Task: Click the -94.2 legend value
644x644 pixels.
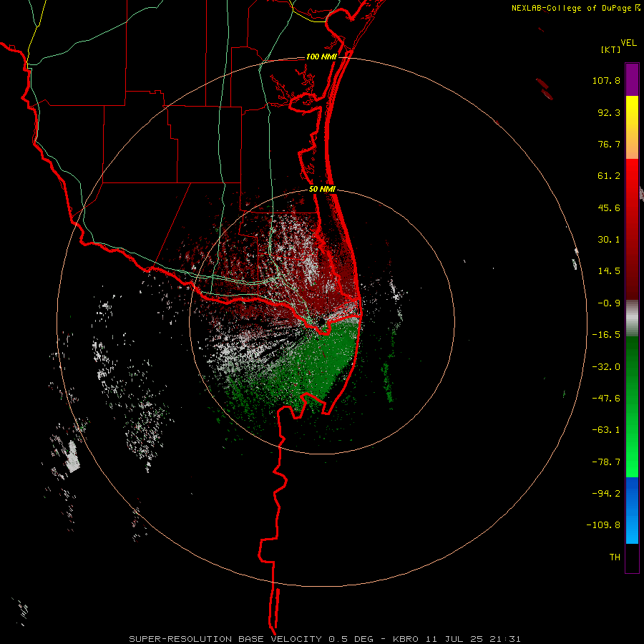Action: pos(606,494)
